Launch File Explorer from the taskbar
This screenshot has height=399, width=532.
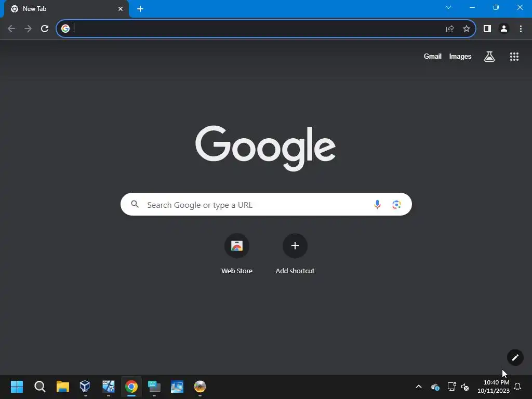click(63, 387)
